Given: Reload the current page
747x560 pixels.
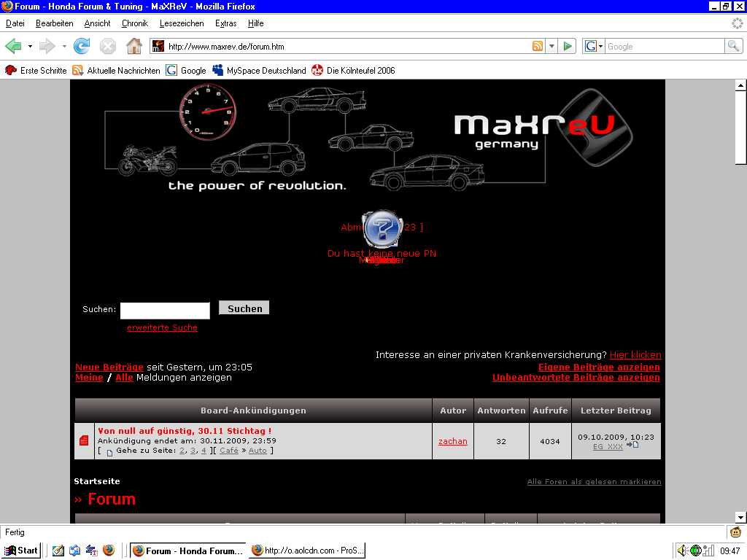Looking at the screenshot, I should [82, 47].
